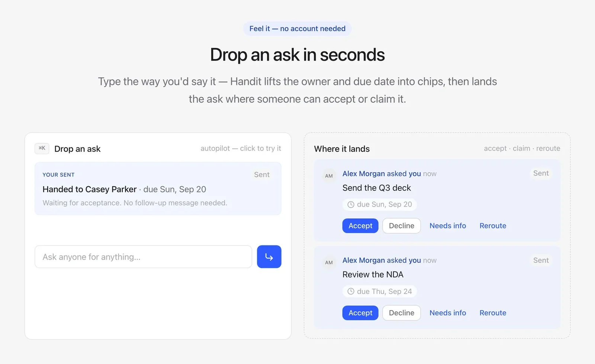
Task: Click the 'Drop an ask in seconds' headline
Action: (297, 55)
